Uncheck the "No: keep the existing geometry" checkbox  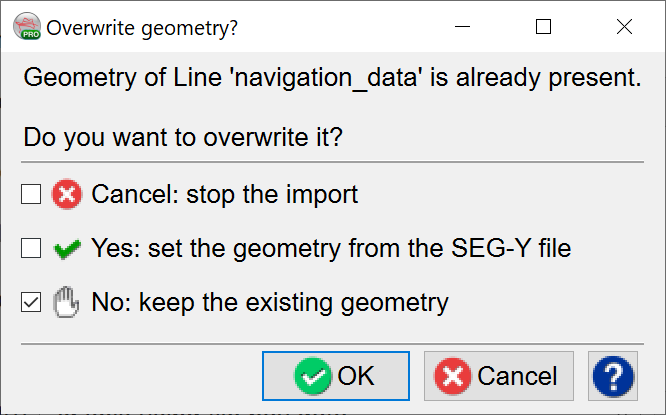[x=31, y=301]
